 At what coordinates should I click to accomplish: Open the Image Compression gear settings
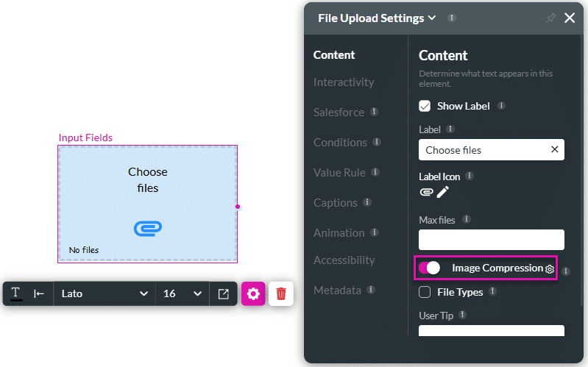(x=549, y=269)
